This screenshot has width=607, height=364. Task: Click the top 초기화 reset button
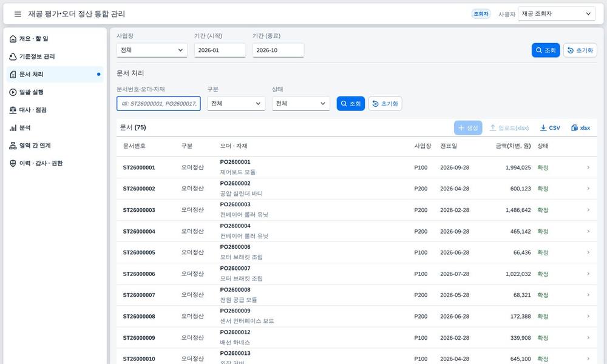tap(580, 50)
